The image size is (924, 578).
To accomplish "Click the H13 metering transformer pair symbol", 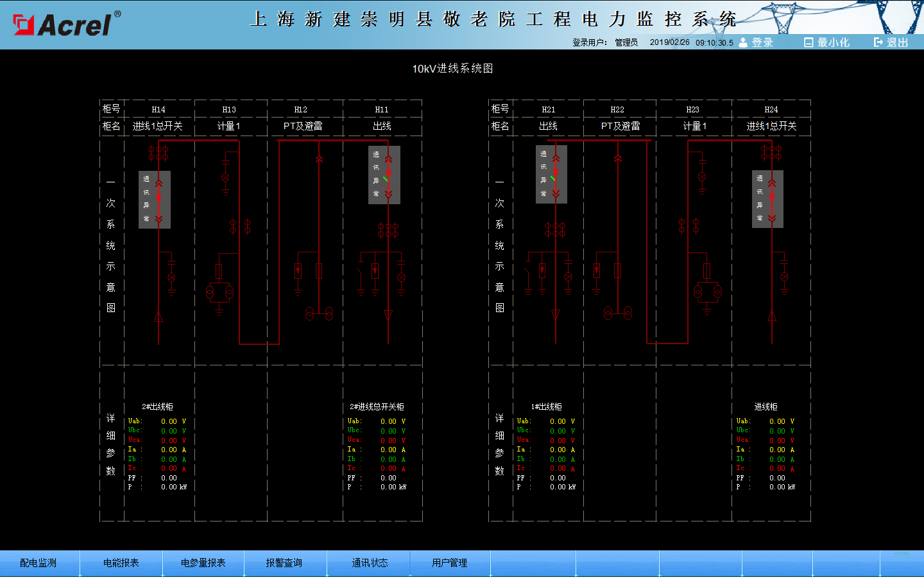I will pyautogui.click(x=219, y=292).
